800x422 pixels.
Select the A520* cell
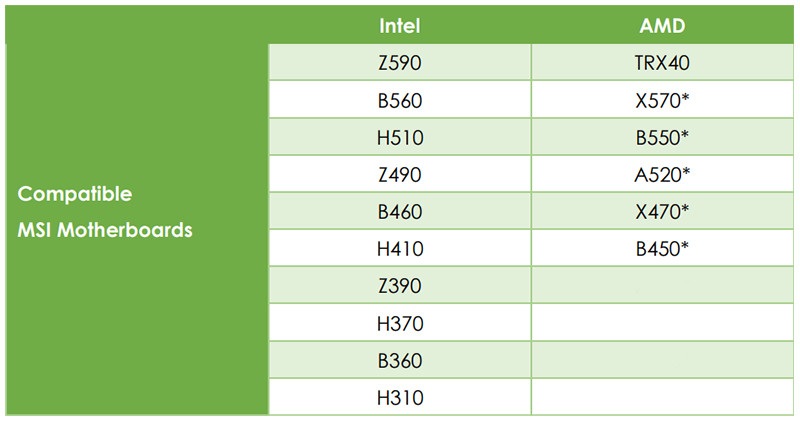click(x=662, y=174)
